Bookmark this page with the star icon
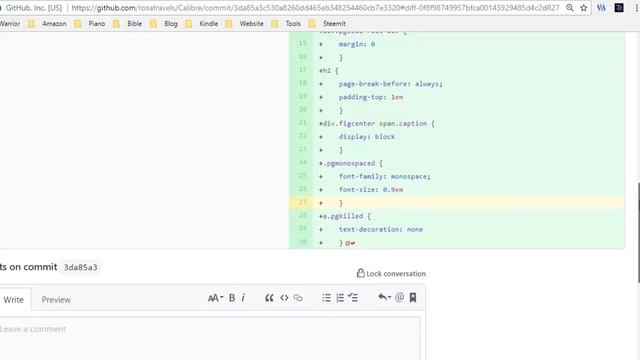Screen dimensions: 640x360 [584, 8]
